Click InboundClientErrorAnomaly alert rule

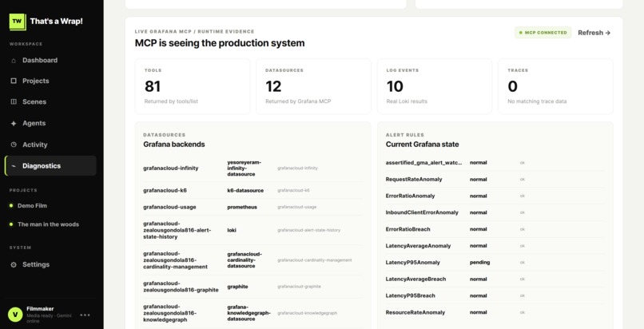click(x=422, y=212)
